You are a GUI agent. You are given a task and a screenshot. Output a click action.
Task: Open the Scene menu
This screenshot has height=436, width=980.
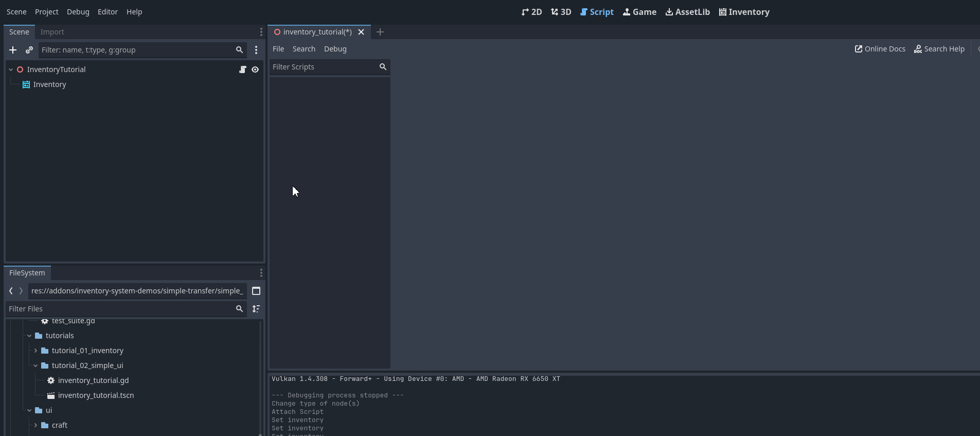16,12
